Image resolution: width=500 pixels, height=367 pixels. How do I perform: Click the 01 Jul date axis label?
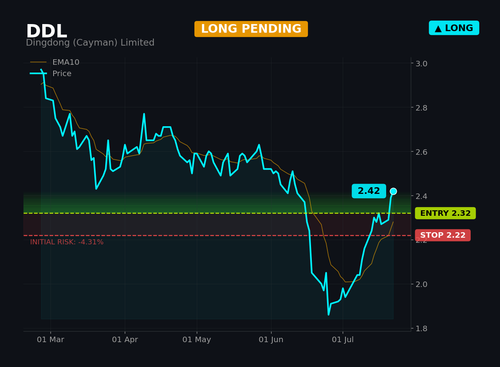[343, 340]
